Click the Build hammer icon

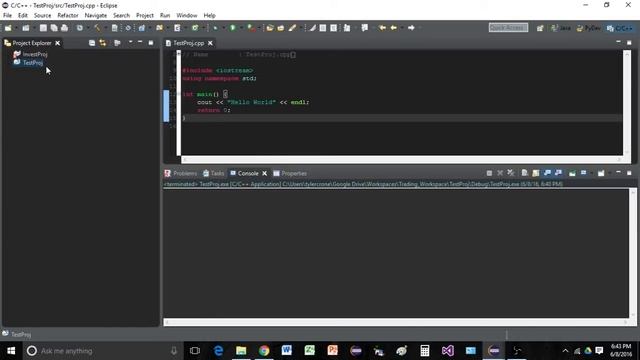[x=98, y=28]
